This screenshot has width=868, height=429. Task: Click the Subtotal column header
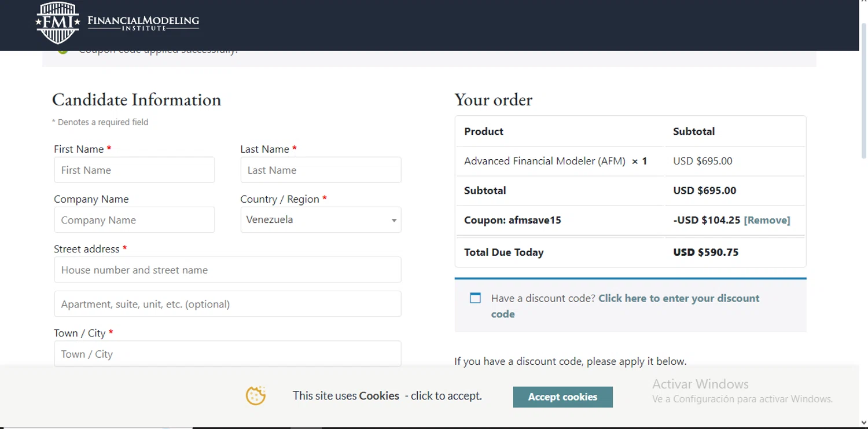tap(694, 131)
